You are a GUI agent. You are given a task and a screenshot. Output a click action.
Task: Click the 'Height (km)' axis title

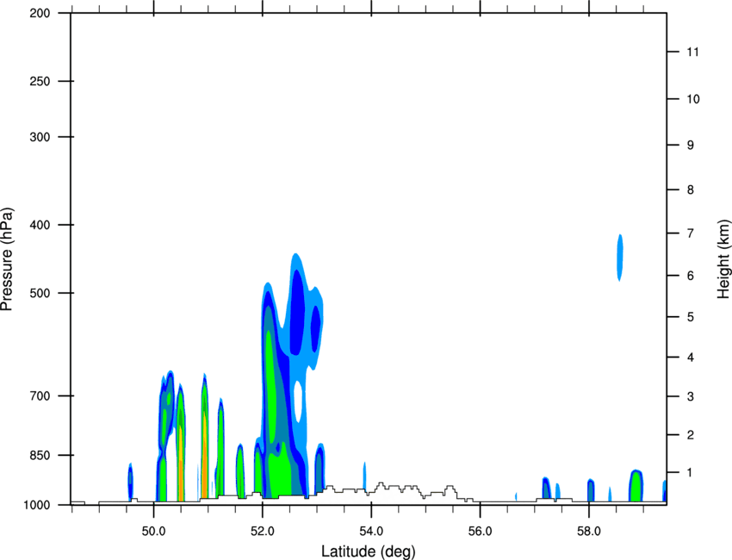pyautogui.click(x=723, y=259)
